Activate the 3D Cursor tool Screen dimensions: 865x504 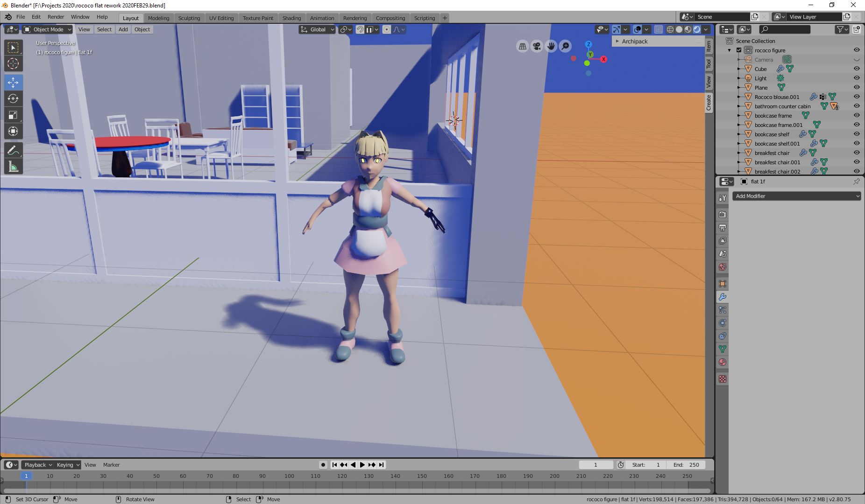13,63
